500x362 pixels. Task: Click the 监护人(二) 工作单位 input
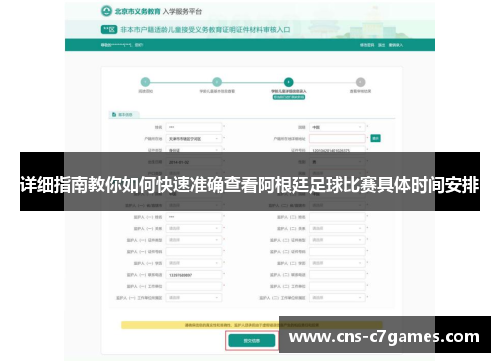(x=337, y=286)
